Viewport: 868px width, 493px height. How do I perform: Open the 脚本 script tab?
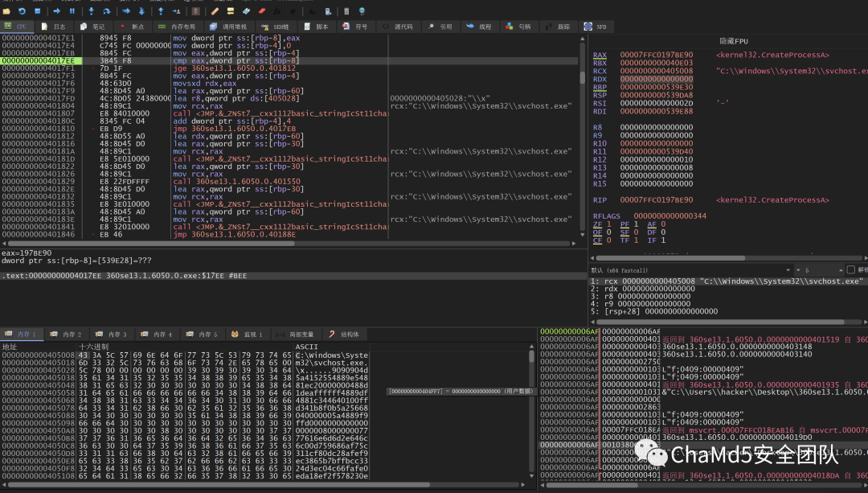pos(317,27)
